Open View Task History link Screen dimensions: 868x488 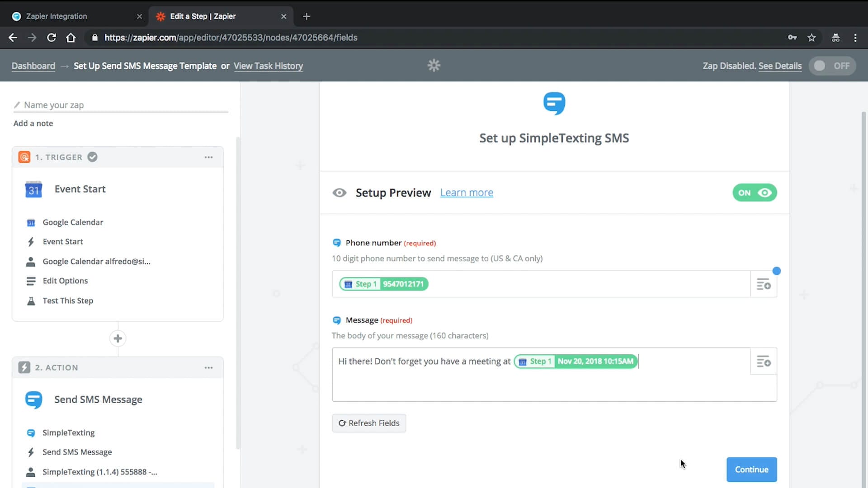pyautogui.click(x=268, y=66)
